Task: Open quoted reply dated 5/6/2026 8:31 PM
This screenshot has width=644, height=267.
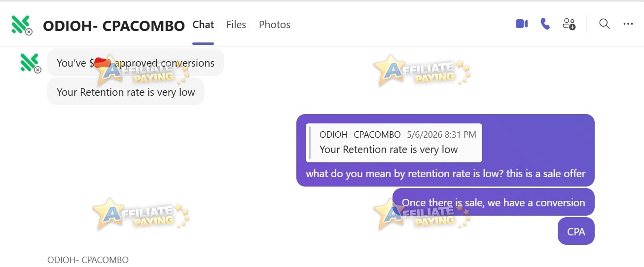Action: point(394,143)
